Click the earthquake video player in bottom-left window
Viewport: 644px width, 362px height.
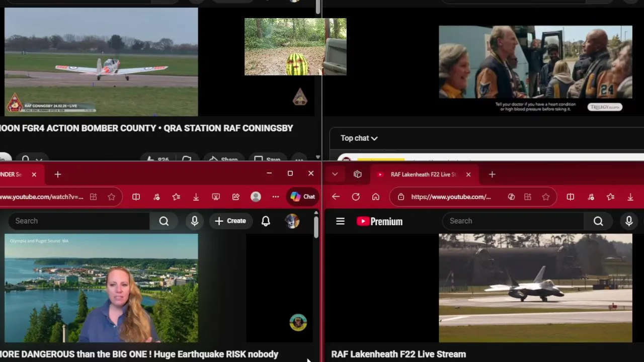click(101, 288)
